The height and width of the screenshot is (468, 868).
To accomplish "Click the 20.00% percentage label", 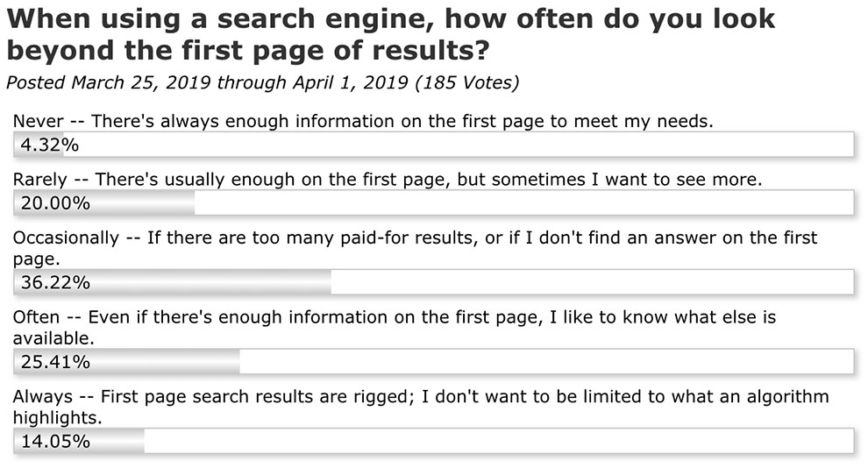I will tap(55, 203).
